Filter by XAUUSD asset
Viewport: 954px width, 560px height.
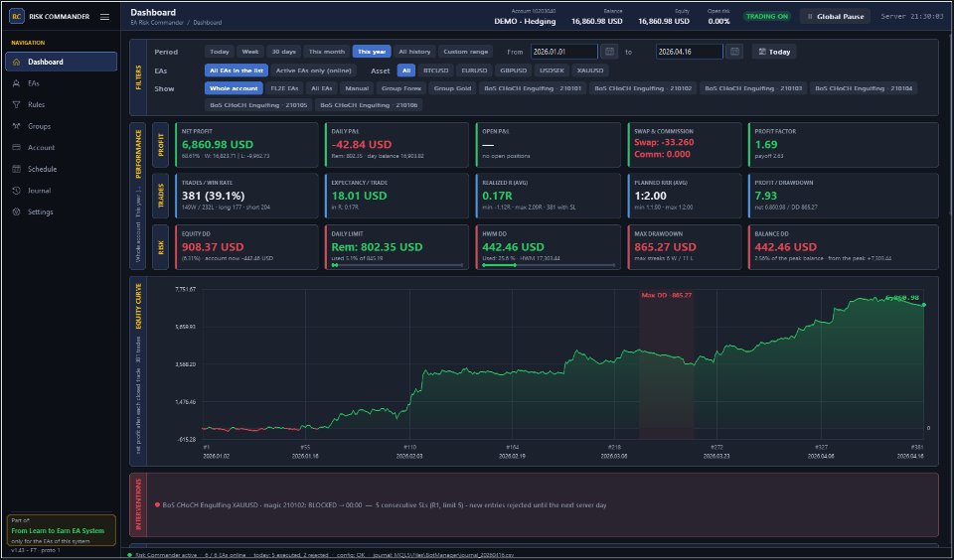click(x=590, y=70)
